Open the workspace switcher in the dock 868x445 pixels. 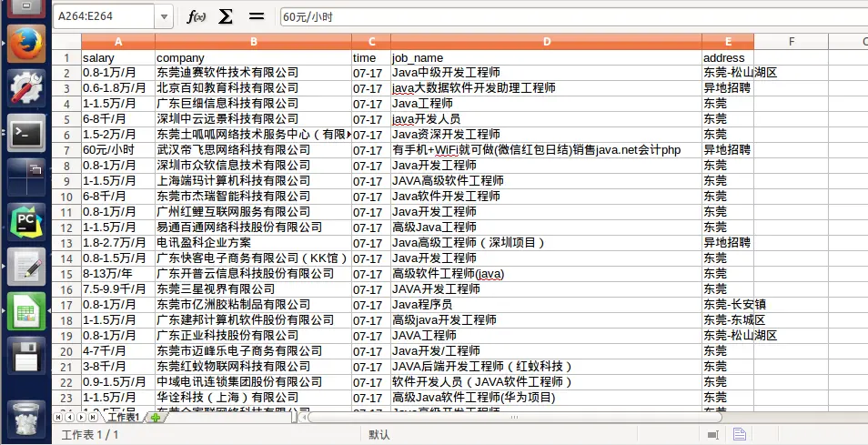(26, 177)
